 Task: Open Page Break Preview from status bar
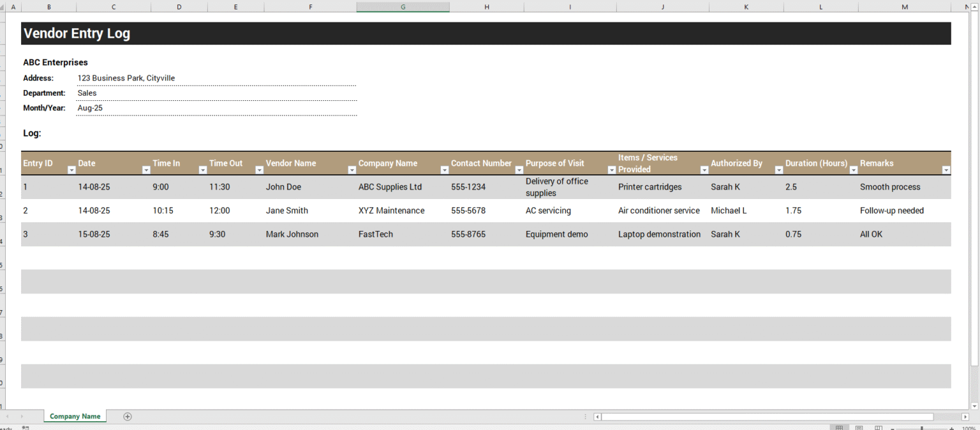coord(878,427)
